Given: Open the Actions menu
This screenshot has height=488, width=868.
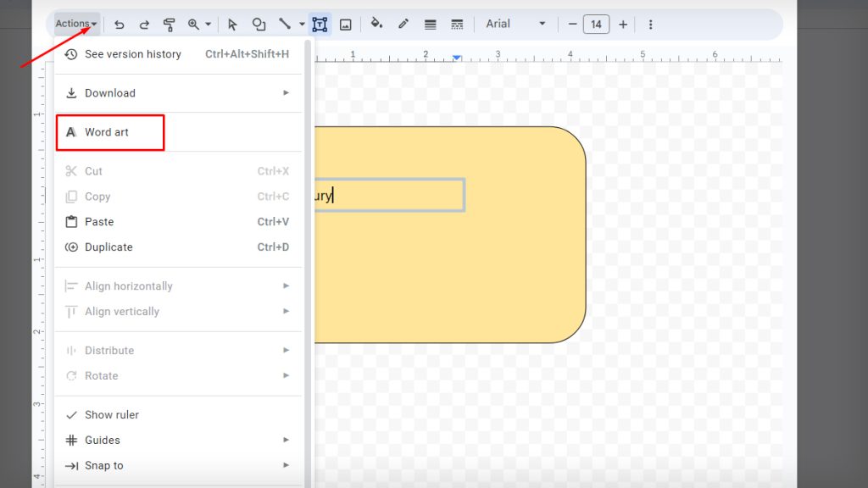Looking at the screenshot, I should click(x=75, y=23).
